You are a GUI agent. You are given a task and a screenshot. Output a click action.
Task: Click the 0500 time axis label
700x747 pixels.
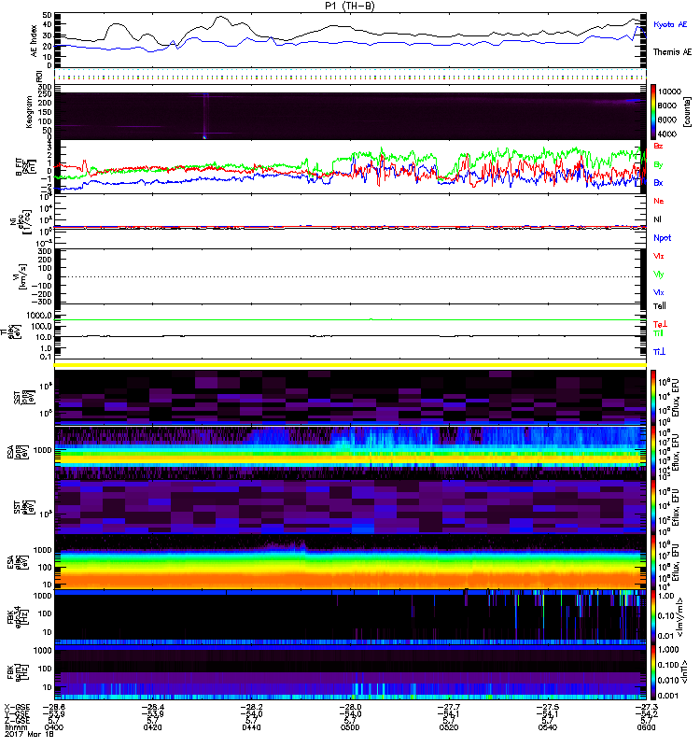pyautogui.click(x=350, y=727)
